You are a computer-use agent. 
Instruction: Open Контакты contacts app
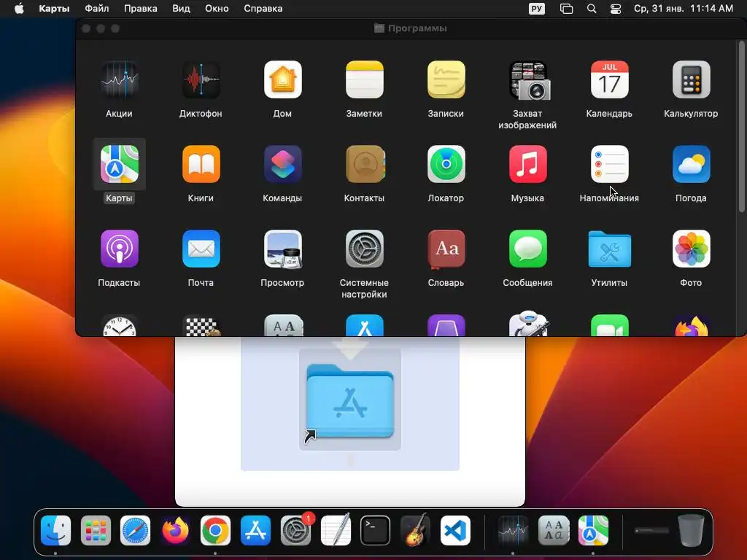(x=364, y=164)
